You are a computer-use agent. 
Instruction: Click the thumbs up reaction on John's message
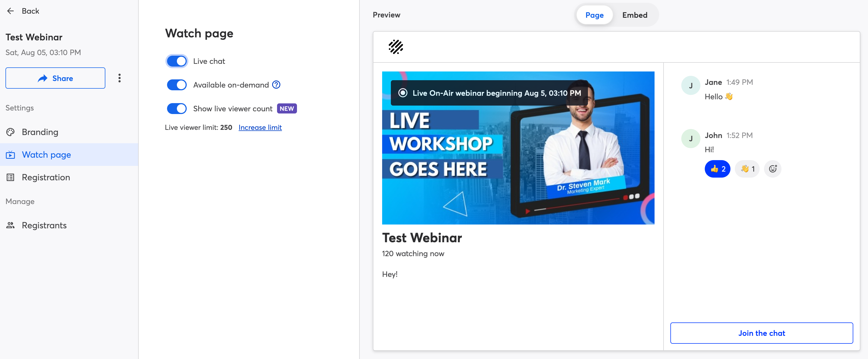(x=717, y=169)
